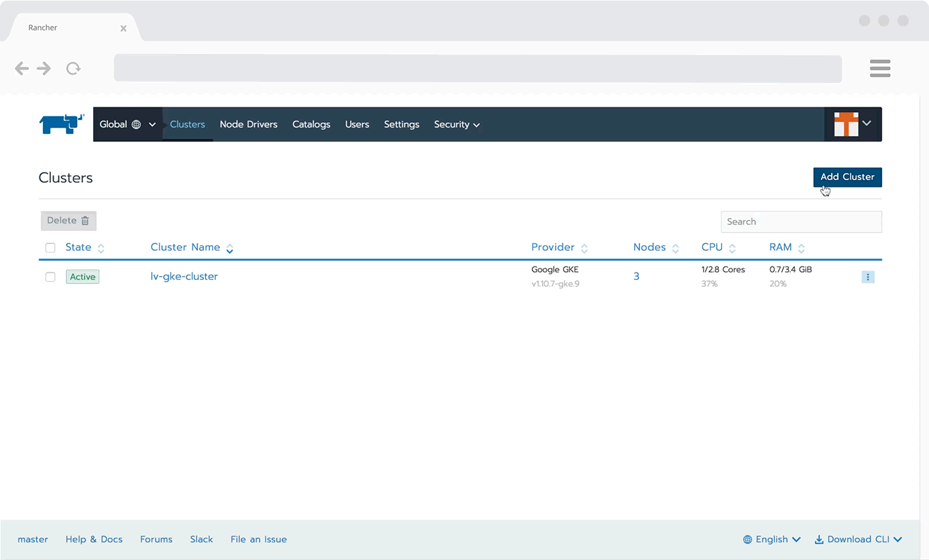This screenshot has width=929, height=560.
Task: Expand the Security menu dropdown
Action: click(x=457, y=124)
